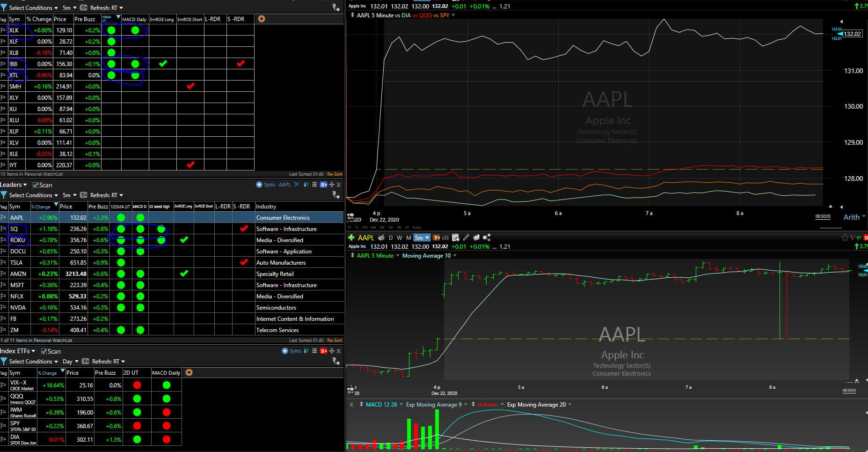Screen dimensions: 868x452
Task: Click the sort arrow icon in Leaders panel
Action: point(306,185)
